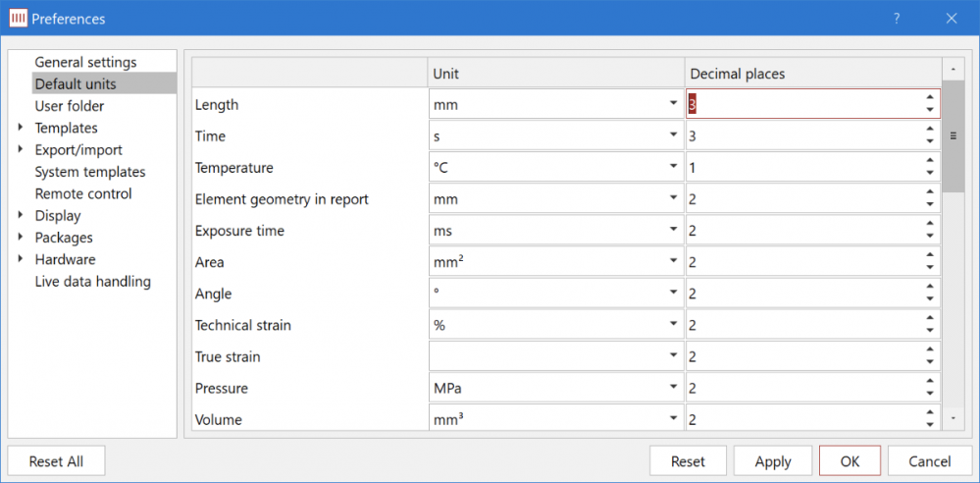The image size is (980, 483).
Task: Confirm changes with the OK button
Action: (850, 461)
